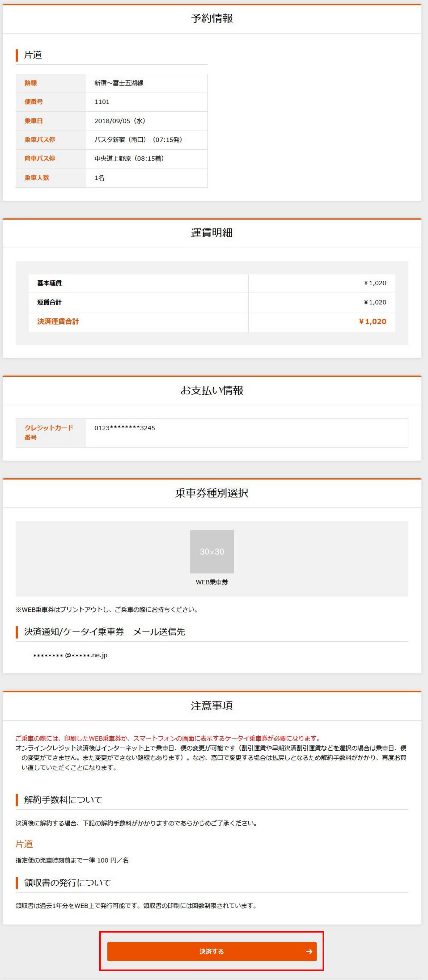This screenshot has height=980, width=428.
Task: Click the boarding date 2018/09/05（水）
Action: 120,121
